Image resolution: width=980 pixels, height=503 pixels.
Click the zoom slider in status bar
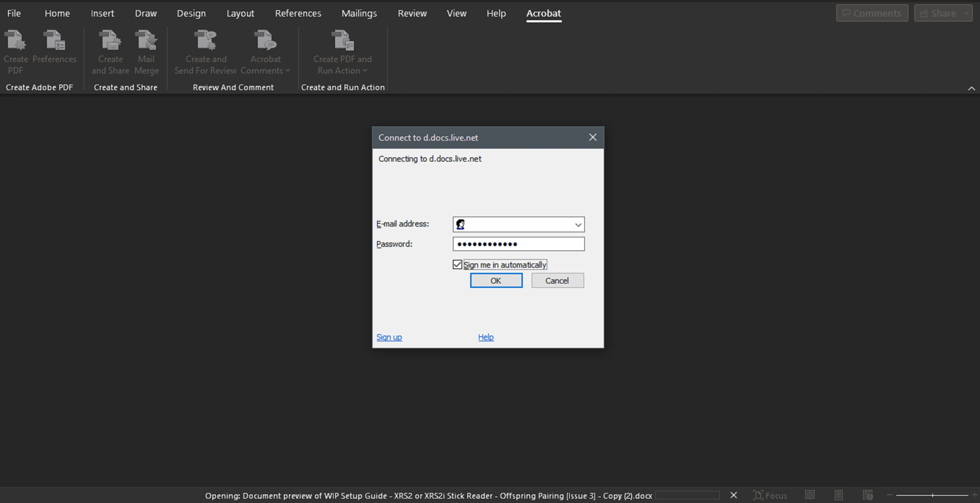(932, 495)
